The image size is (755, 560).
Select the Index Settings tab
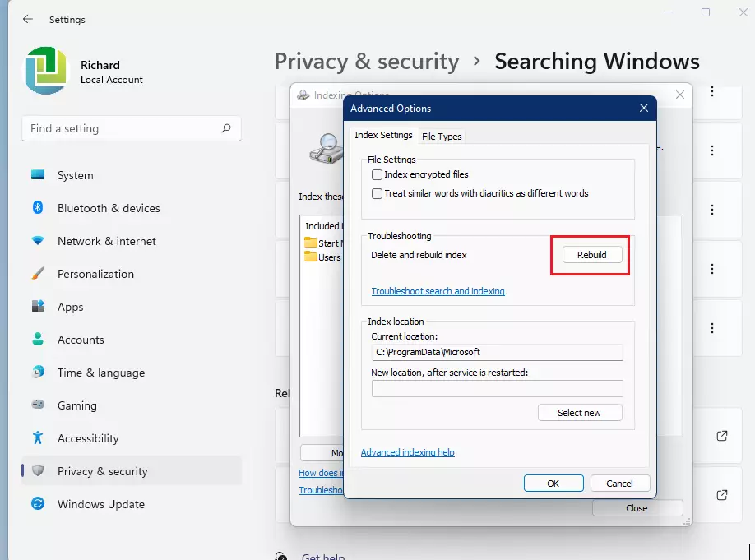click(383, 136)
